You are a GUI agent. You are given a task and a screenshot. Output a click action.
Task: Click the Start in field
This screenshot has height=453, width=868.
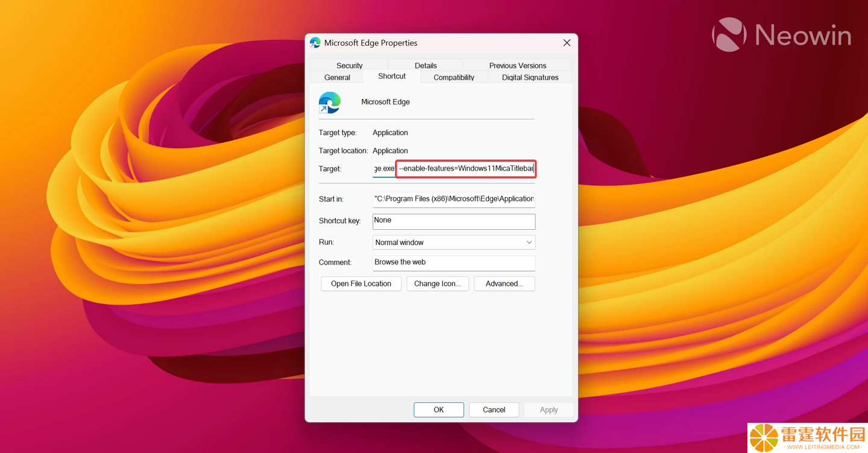click(454, 199)
